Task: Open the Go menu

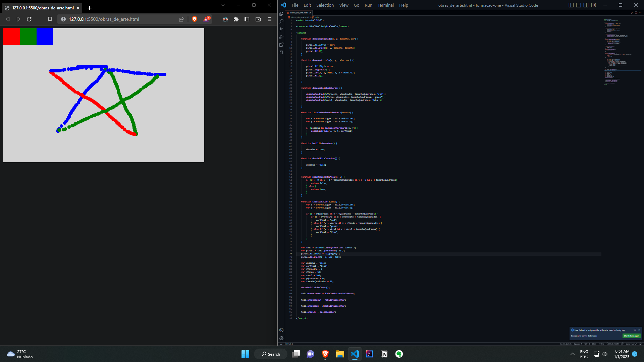Action: pos(357,5)
